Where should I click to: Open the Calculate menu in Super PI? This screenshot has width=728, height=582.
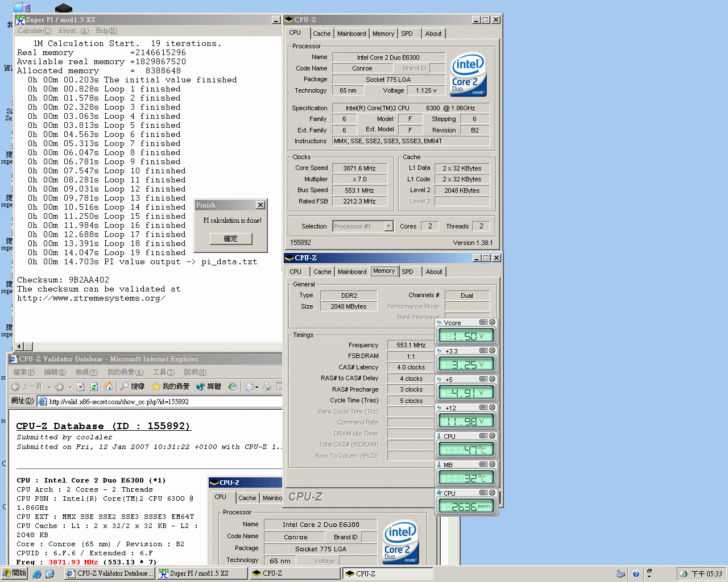pyautogui.click(x=34, y=31)
